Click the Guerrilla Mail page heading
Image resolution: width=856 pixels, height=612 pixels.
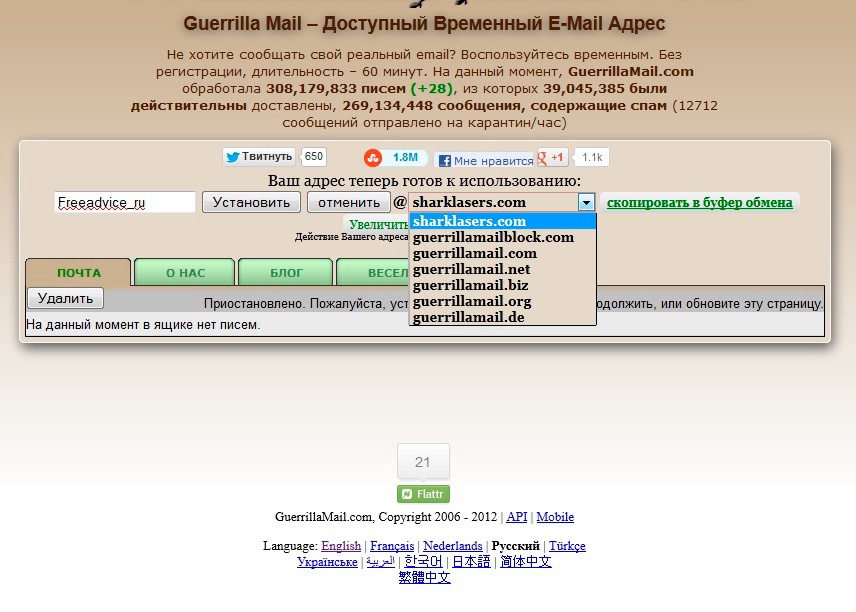(424, 23)
